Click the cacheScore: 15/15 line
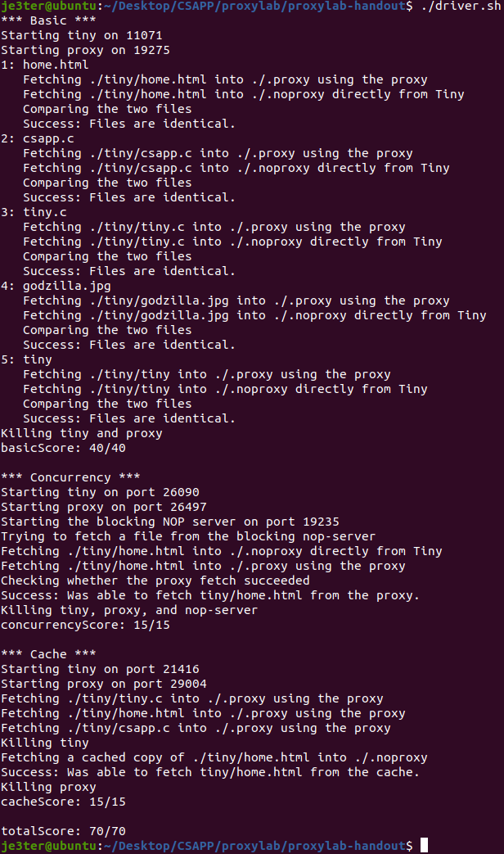Image resolution: width=504 pixels, height=854 pixels. pos(63,802)
